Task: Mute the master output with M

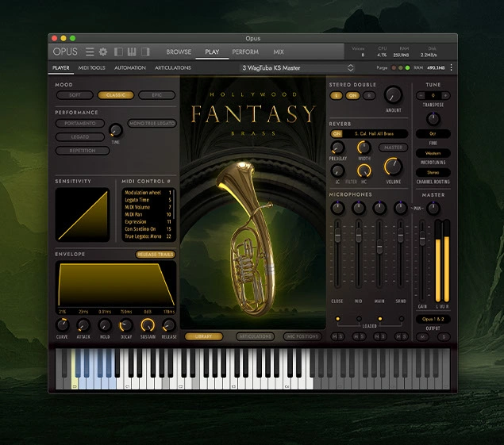Action: pos(422,336)
